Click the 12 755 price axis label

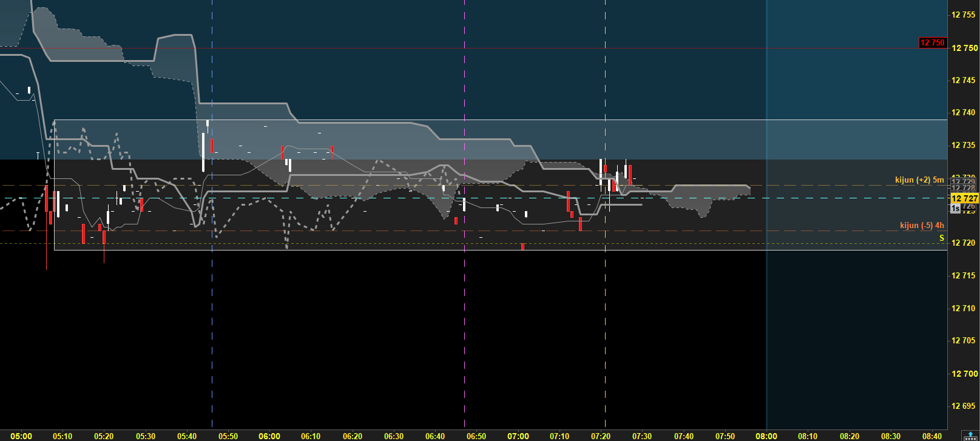tap(964, 15)
